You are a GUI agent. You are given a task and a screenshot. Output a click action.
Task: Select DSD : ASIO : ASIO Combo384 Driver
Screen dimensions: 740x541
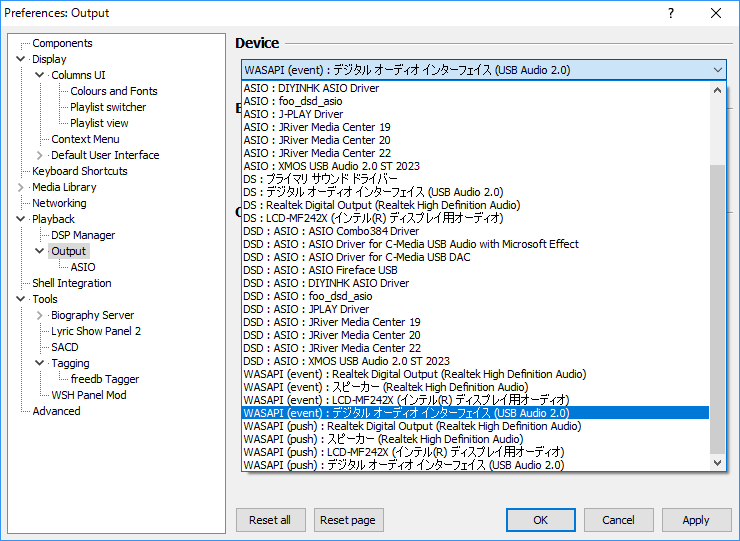coord(475,231)
